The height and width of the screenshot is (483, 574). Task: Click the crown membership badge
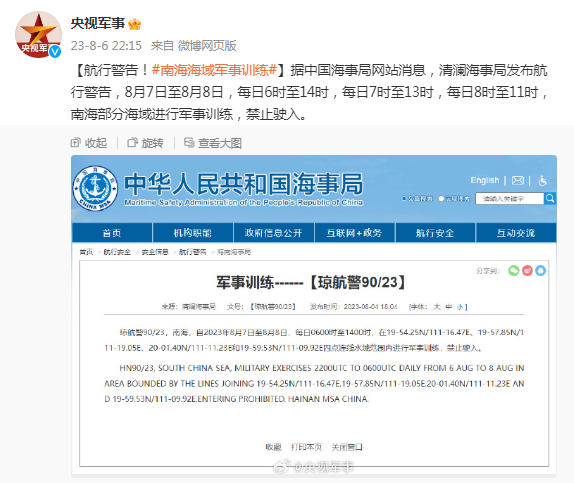pos(135,24)
